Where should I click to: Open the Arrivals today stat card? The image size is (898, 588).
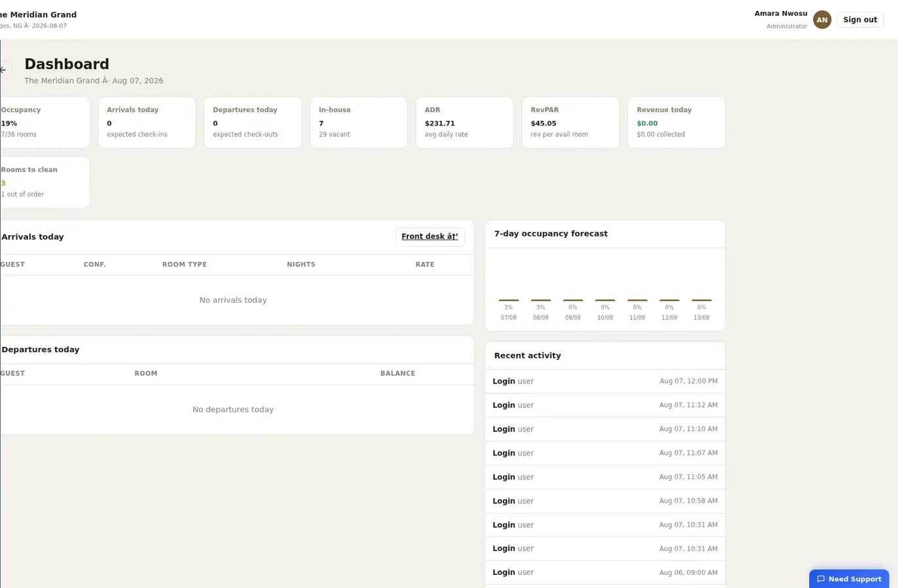click(146, 122)
